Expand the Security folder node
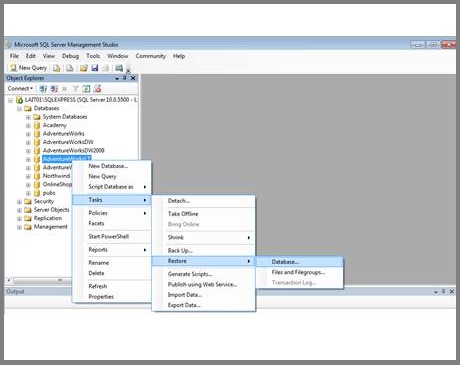 click(19, 202)
